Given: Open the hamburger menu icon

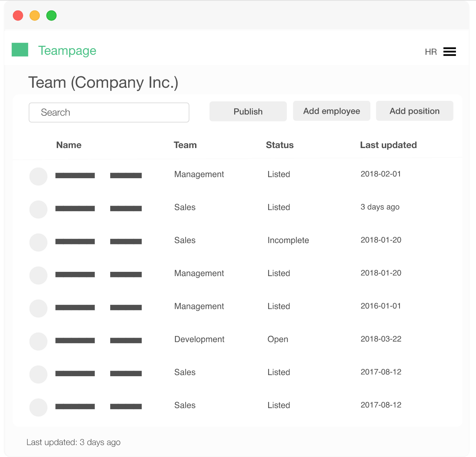Looking at the screenshot, I should point(449,52).
